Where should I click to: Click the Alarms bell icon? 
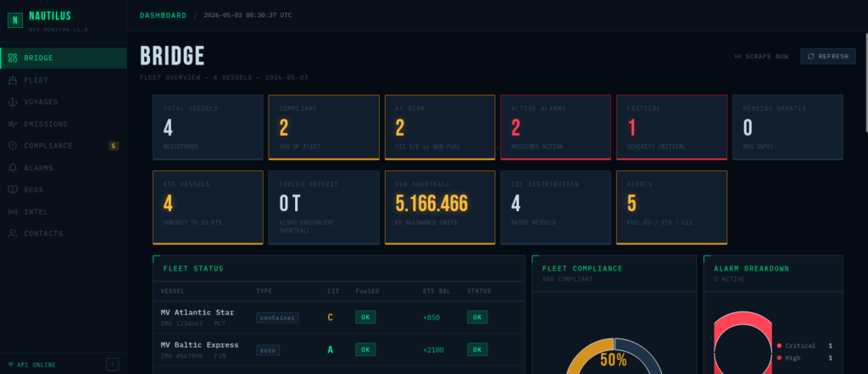click(13, 168)
